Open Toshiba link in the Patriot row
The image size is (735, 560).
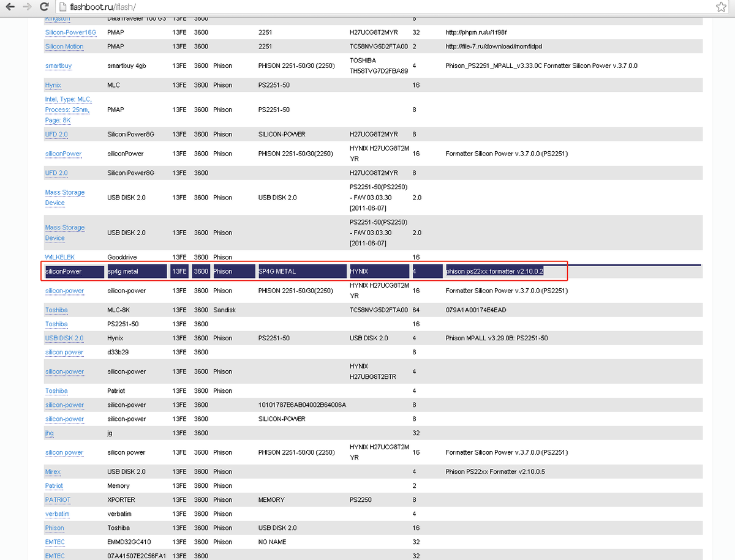[x=56, y=390]
